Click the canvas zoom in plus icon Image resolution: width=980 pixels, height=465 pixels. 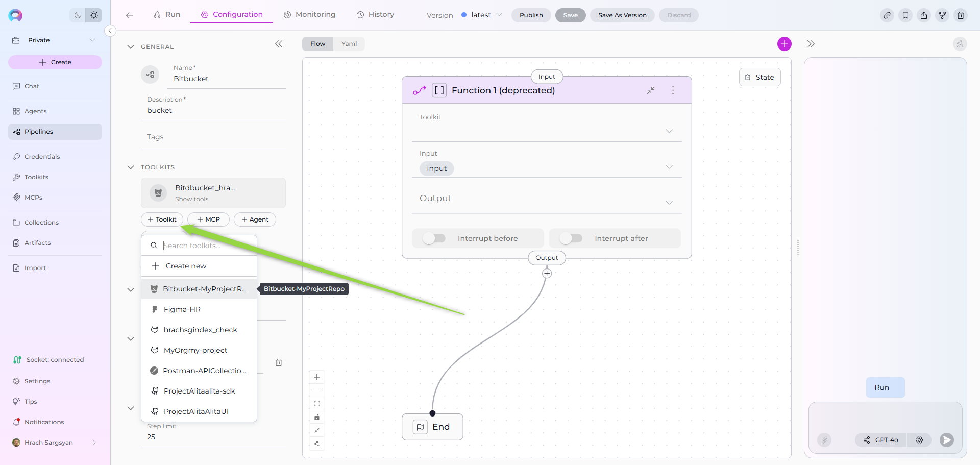(x=317, y=377)
